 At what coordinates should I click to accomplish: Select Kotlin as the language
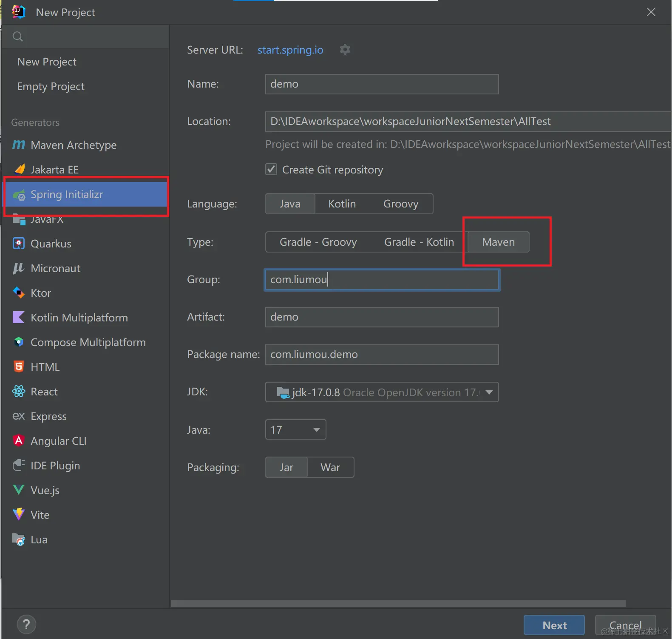pos(342,204)
